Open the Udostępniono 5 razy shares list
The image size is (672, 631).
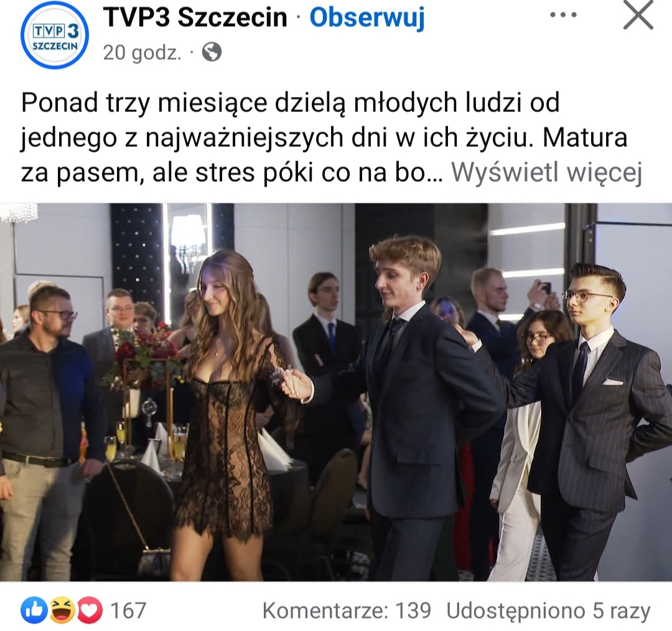(549, 611)
